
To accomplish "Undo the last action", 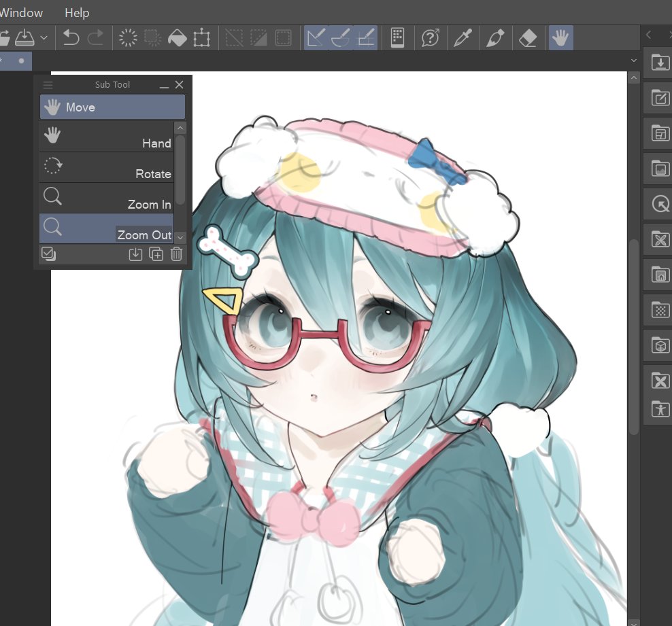I will (x=71, y=37).
